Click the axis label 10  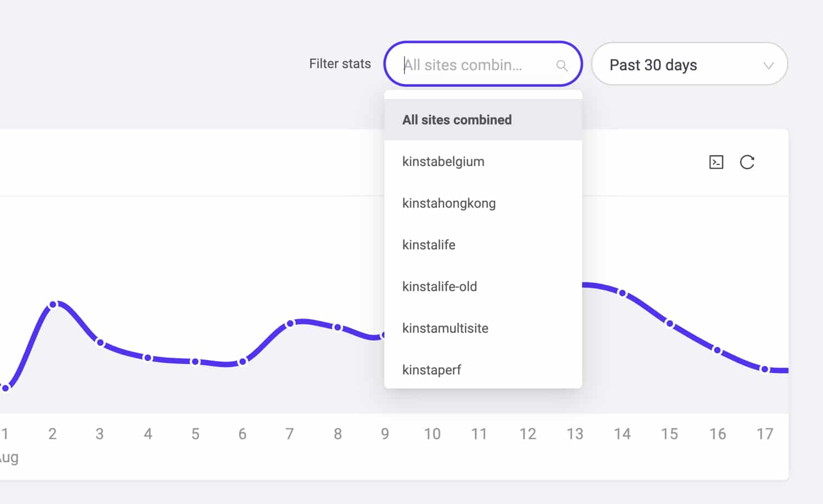[x=432, y=434]
